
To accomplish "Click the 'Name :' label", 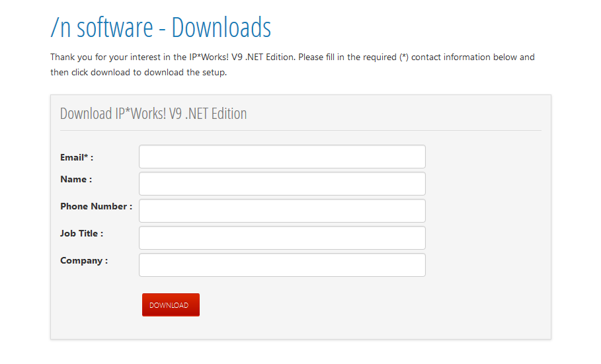I will pyautogui.click(x=76, y=179).
